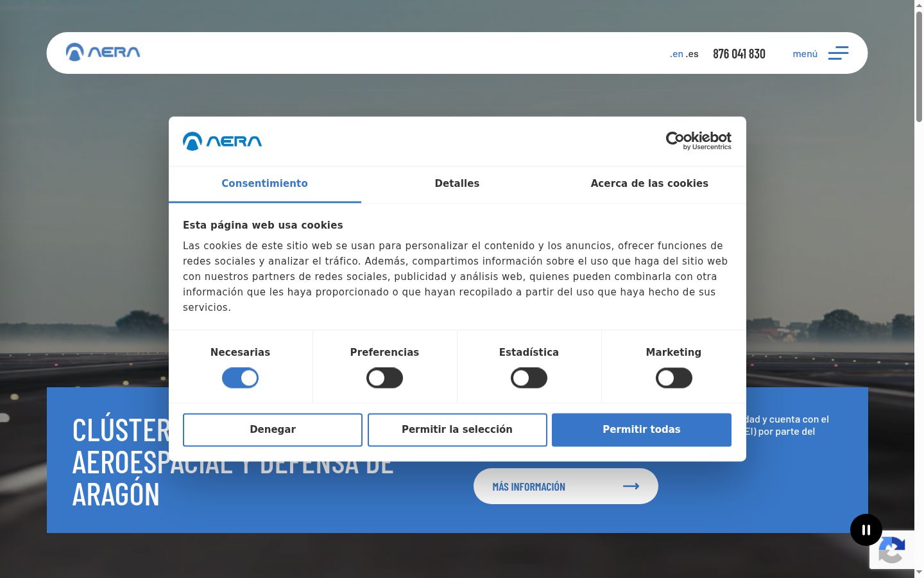Click the AERA logo inside cookie dialog

(222, 141)
